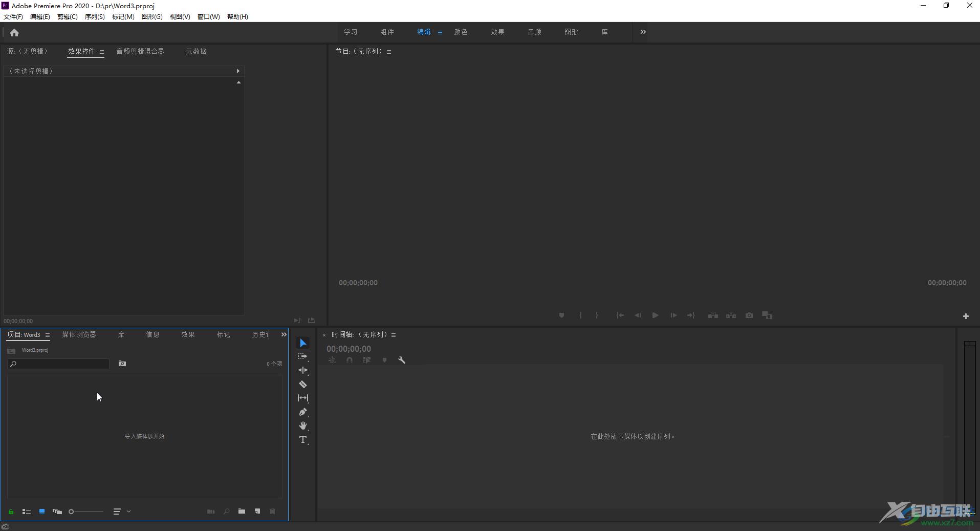Open the 文件(F) menu

[13, 16]
